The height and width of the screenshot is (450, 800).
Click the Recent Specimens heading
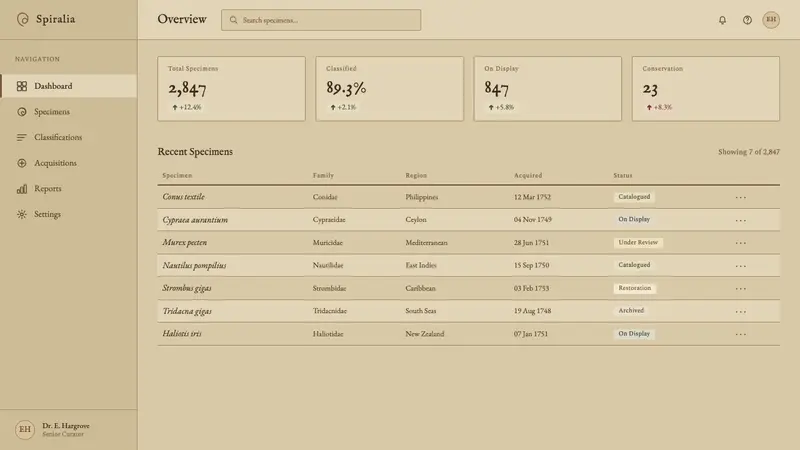pyautogui.click(x=195, y=152)
